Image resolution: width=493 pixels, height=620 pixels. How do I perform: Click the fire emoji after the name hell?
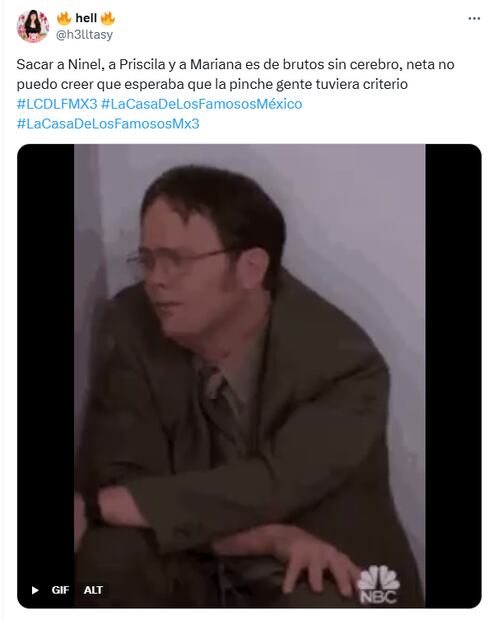point(108,18)
